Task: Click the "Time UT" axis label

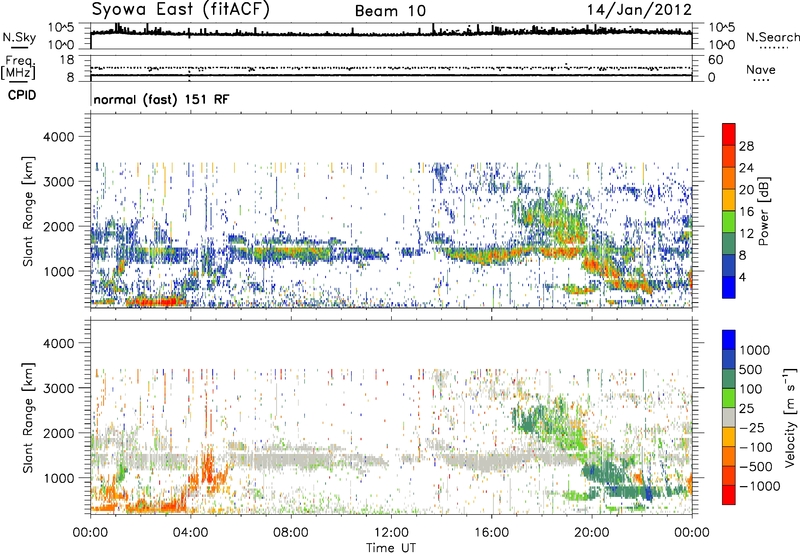Action: point(391,548)
